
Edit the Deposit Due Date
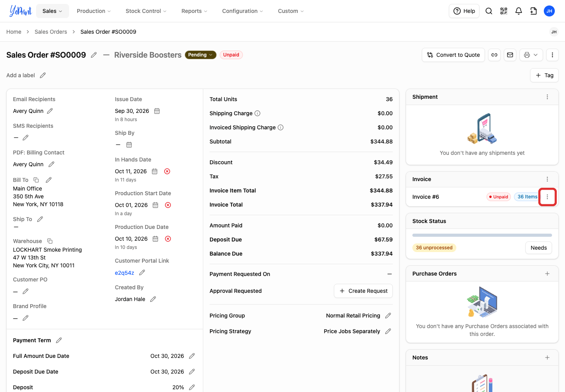192,372
